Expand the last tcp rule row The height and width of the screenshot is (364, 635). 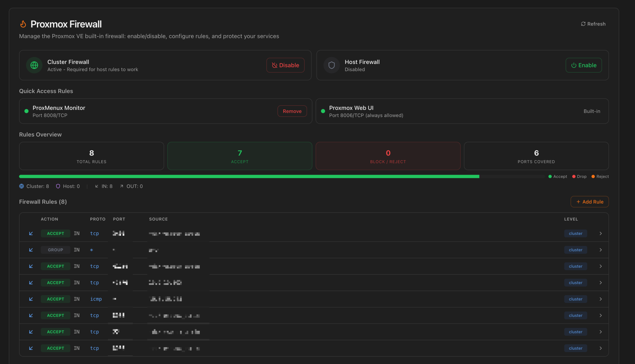point(601,348)
